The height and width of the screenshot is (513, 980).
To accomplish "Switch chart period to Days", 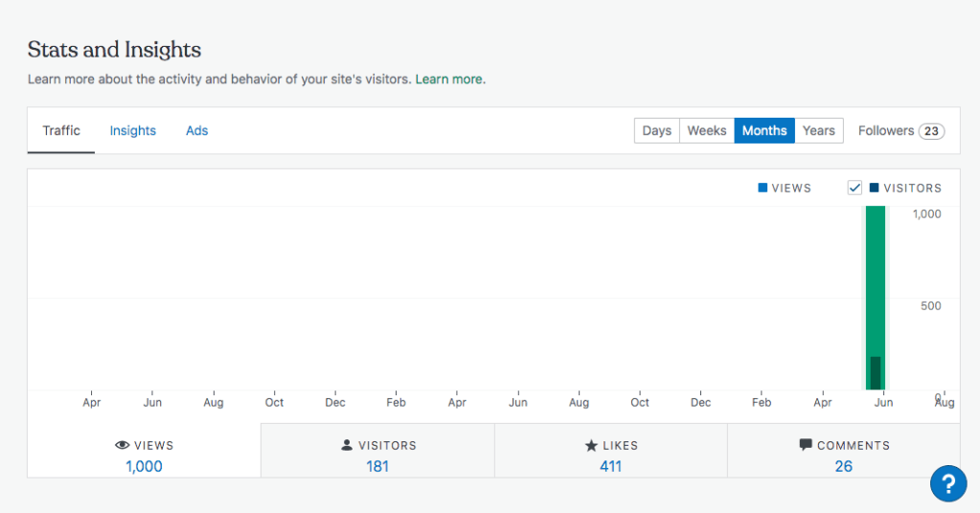I will [656, 131].
